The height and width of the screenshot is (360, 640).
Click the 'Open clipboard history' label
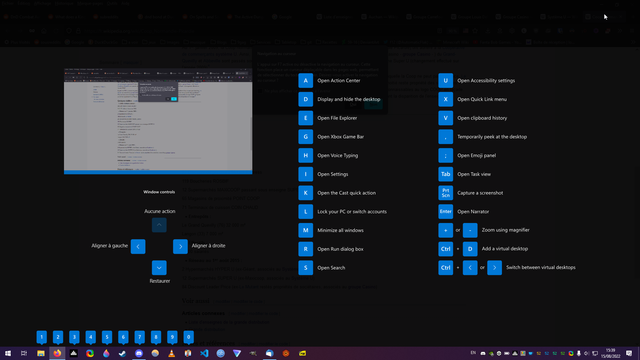tap(482, 118)
